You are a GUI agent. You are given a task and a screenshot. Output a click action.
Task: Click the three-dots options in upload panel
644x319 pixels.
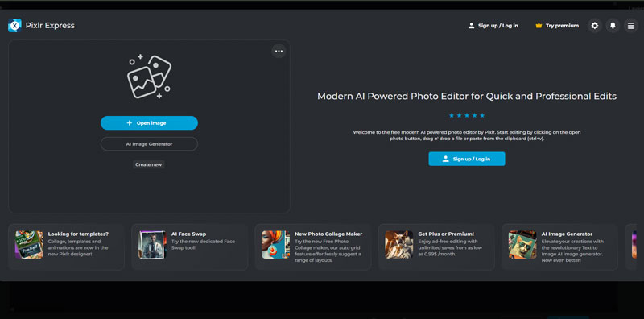coord(279,51)
